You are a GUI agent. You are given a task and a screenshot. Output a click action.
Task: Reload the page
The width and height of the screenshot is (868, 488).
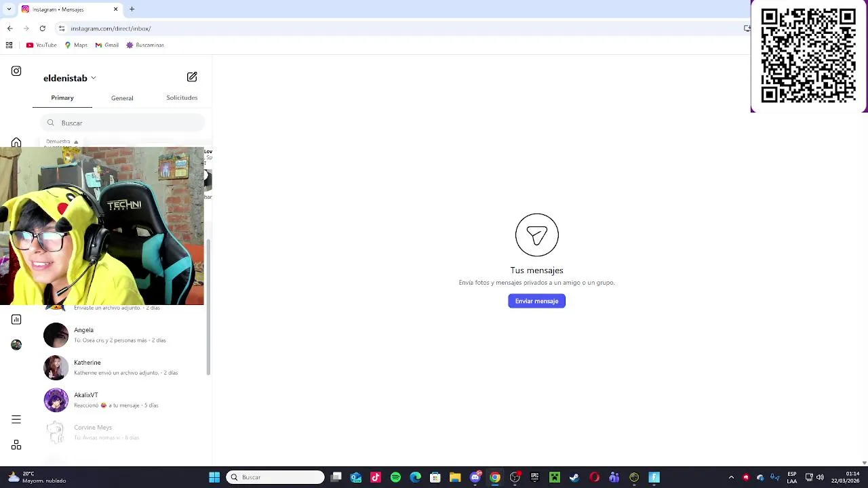coord(42,28)
